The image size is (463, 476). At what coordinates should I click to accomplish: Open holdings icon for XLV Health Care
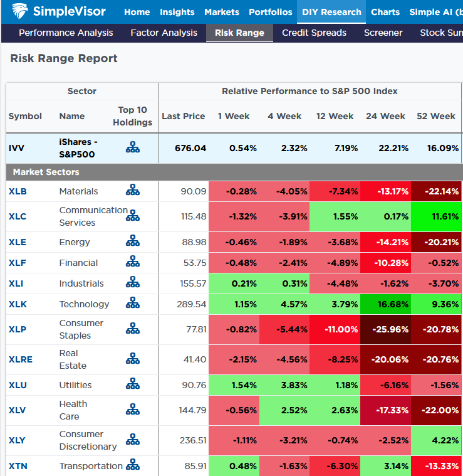(x=132, y=410)
